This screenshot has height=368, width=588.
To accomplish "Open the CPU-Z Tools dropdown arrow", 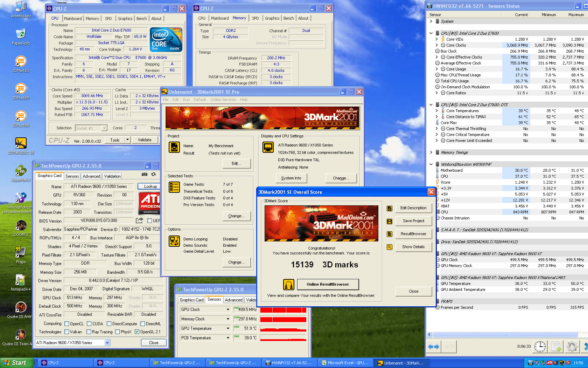I will point(127,140).
